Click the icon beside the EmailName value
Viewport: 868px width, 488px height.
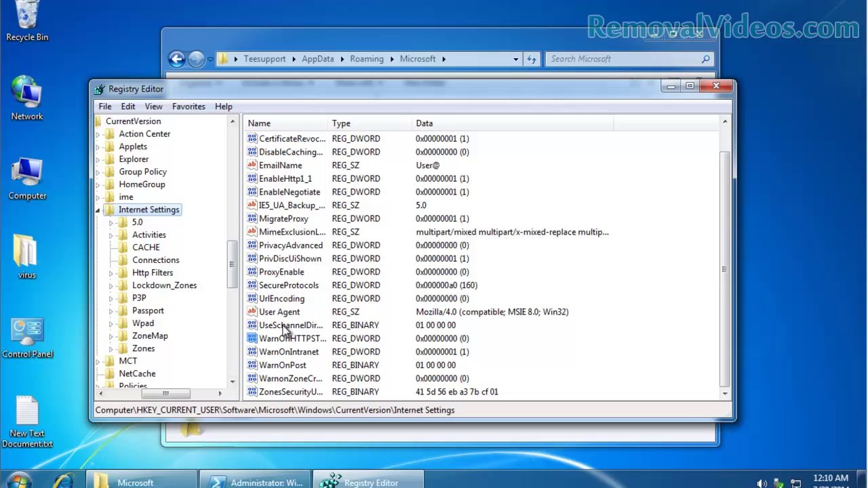[252, 165]
